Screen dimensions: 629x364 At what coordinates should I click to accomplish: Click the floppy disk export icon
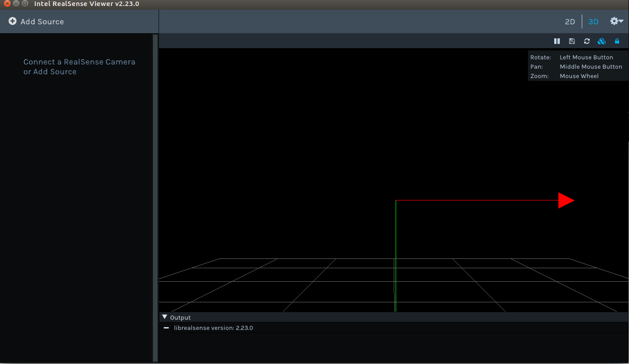(x=571, y=41)
